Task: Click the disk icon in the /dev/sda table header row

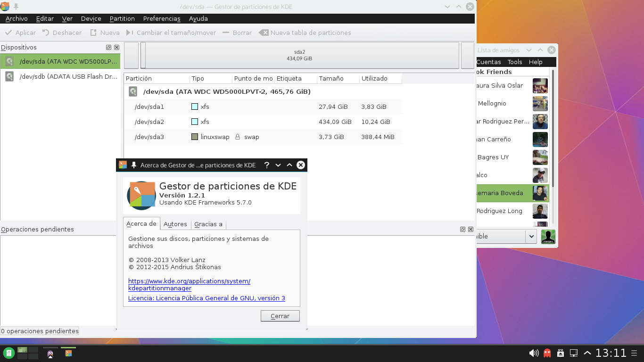Action: point(133,91)
